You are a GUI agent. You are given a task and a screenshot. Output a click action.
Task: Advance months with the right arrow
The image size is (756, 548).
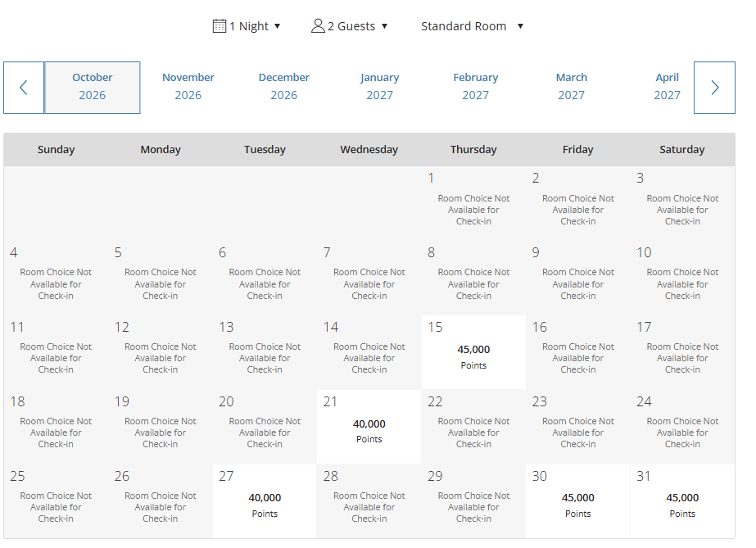(x=714, y=88)
